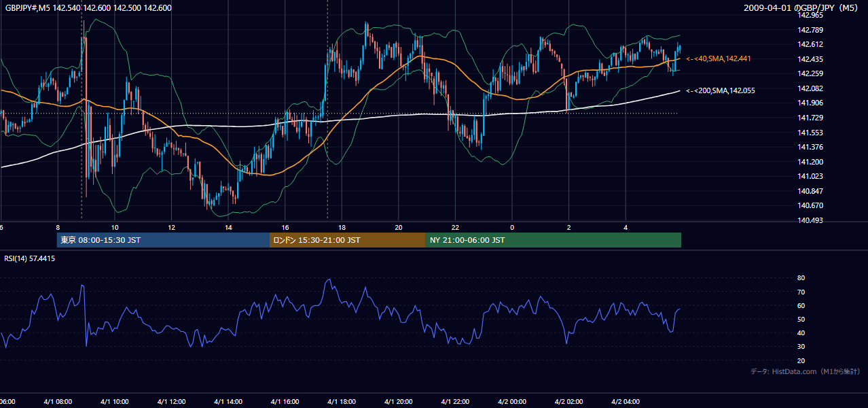Click price axis value 140.847
868x408 pixels.
pyautogui.click(x=810, y=191)
